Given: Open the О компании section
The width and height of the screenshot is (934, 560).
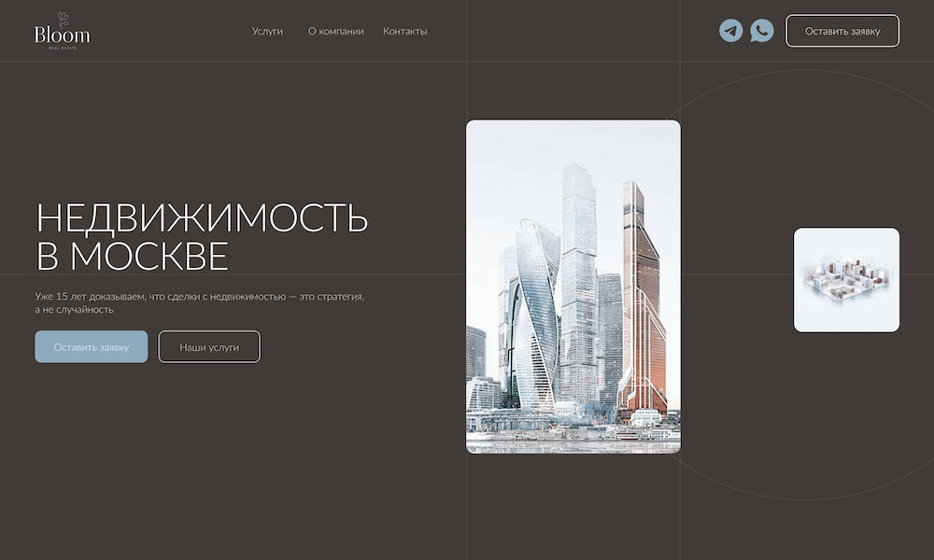Looking at the screenshot, I should pyautogui.click(x=335, y=31).
